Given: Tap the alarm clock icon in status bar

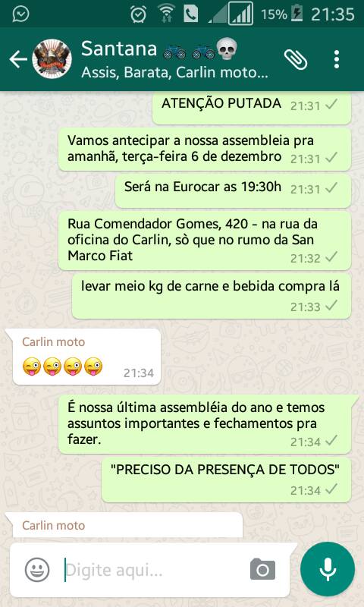Looking at the screenshot, I should [138, 14].
